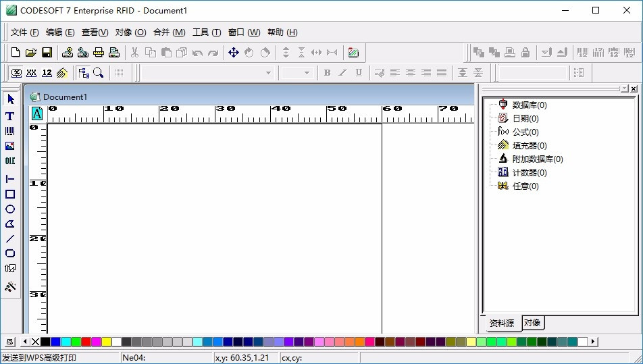
Task: Select the Circle drawing tool
Action: point(10,209)
